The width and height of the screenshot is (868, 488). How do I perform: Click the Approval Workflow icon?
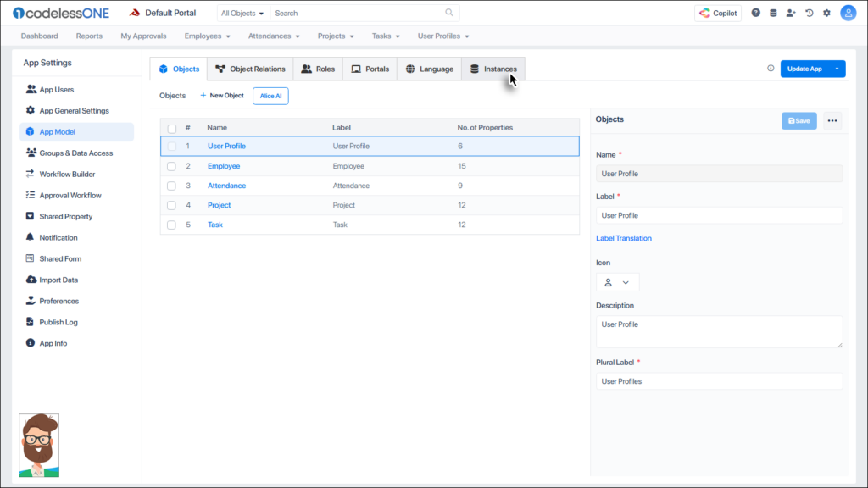click(x=30, y=195)
